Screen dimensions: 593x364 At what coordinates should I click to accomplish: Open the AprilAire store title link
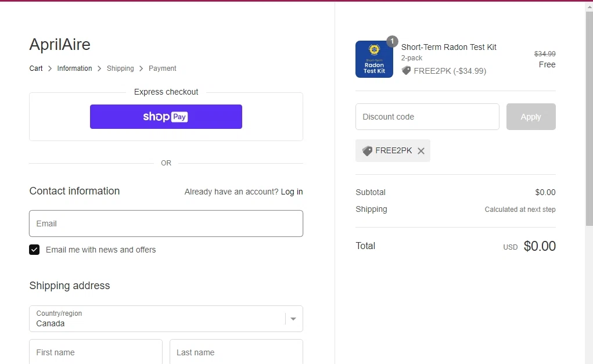click(60, 45)
